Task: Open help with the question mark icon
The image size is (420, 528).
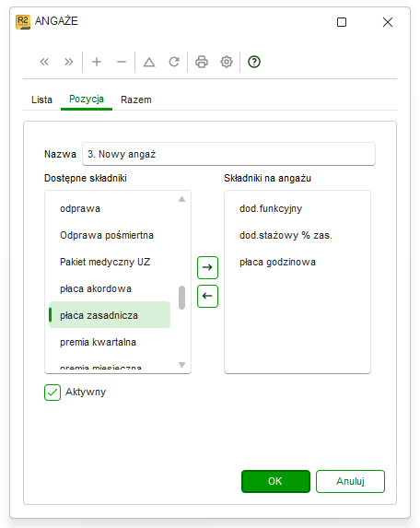Action: pyautogui.click(x=254, y=62)
